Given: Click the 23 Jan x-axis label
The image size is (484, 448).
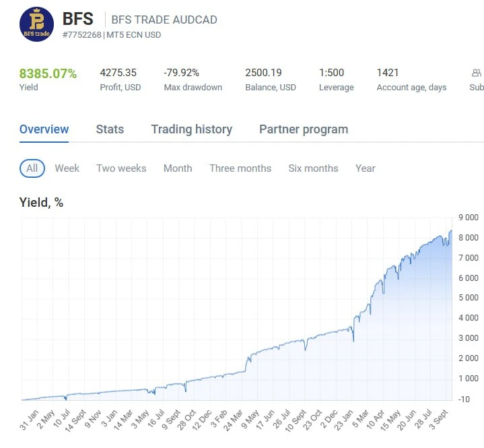Looking at the screenshot, I should 343,420.
